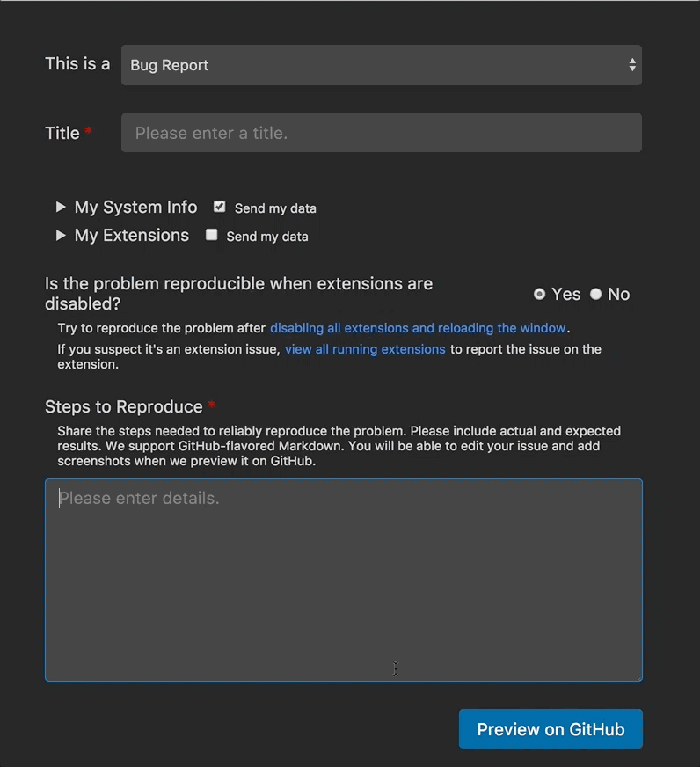Expand the My Extensions disclosure triangle
This screenshot has height=767, width=700.
61,235
